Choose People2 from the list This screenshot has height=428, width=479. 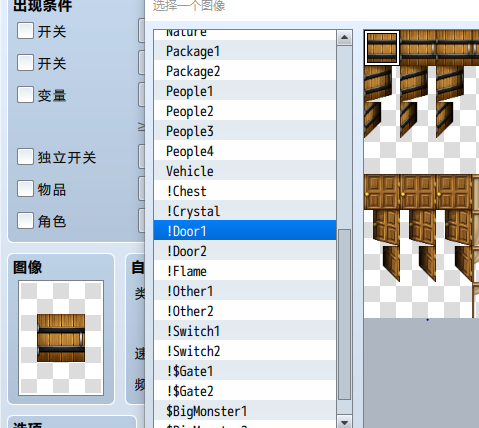(245, 110)
